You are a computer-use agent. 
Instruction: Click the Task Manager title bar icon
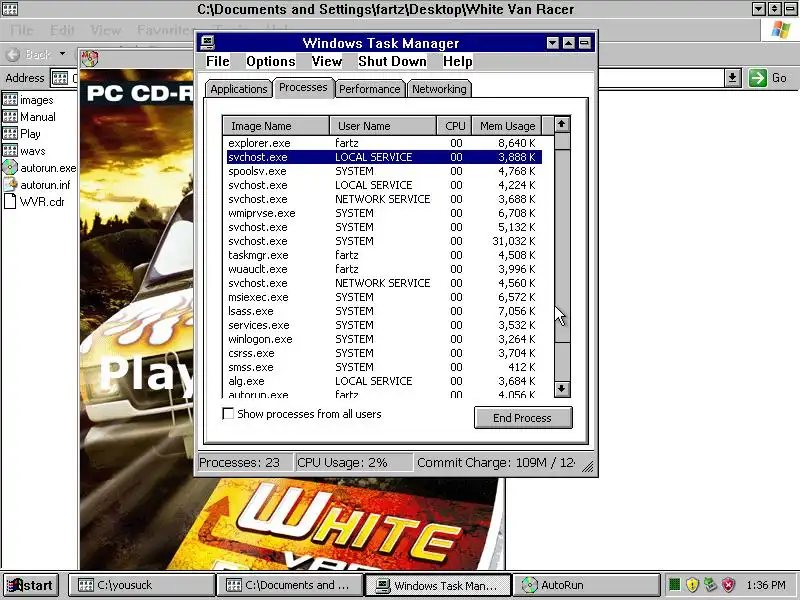[x=208, y=43]
